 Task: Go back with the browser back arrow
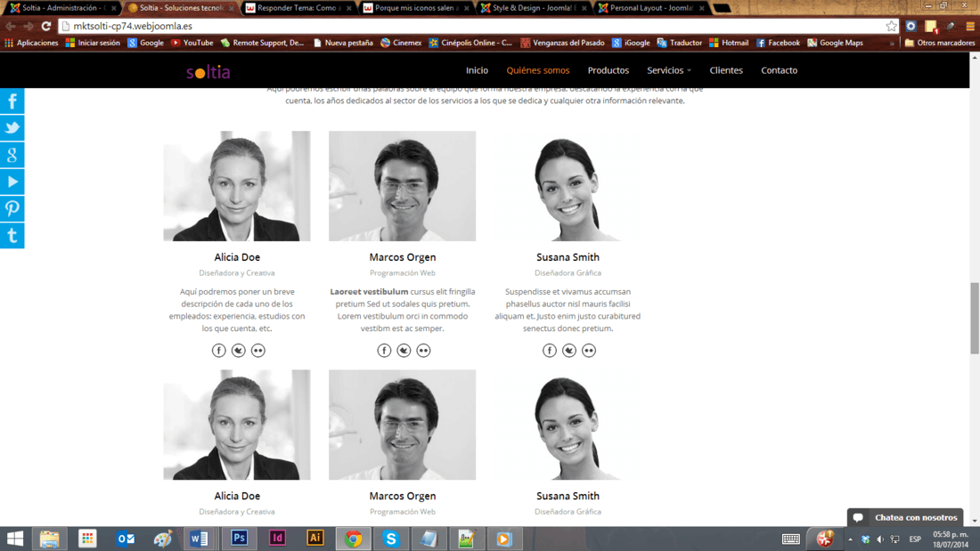pos(11,26)
